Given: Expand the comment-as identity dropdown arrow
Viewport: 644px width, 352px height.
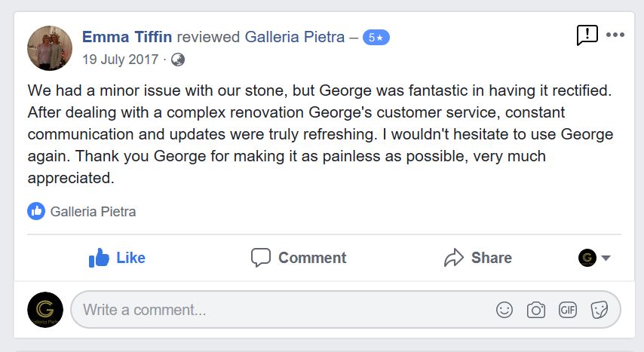Looking at the screenshot, I should click(606, 259).
